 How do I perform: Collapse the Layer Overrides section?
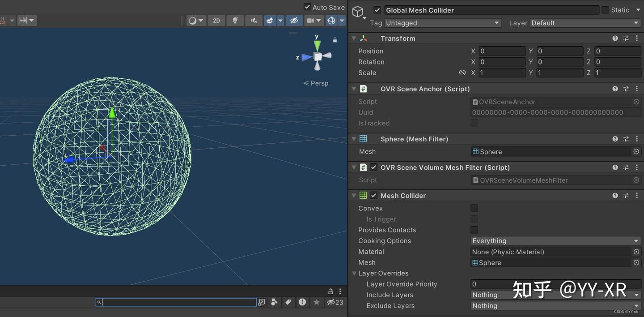[354, 273]
